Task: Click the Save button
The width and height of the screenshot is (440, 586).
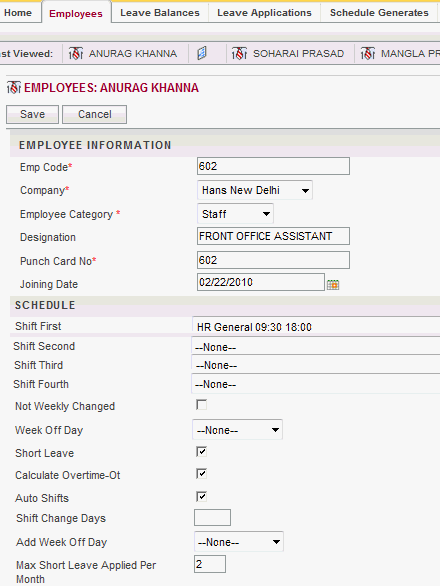Action: [x=33, y=114]
